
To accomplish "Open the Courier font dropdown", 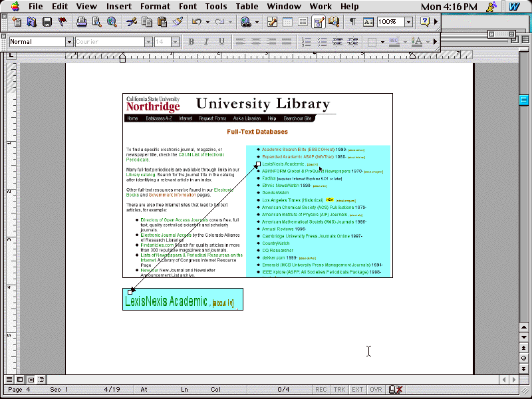I will click(148, 42).
